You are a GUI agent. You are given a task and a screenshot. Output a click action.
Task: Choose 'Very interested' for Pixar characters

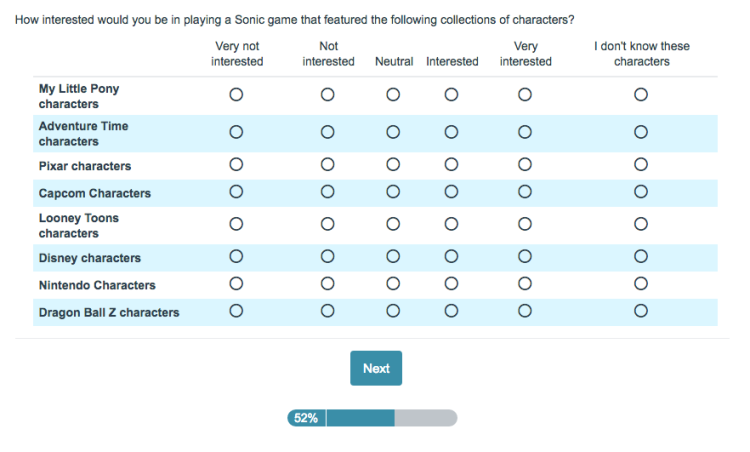[525, 164]
